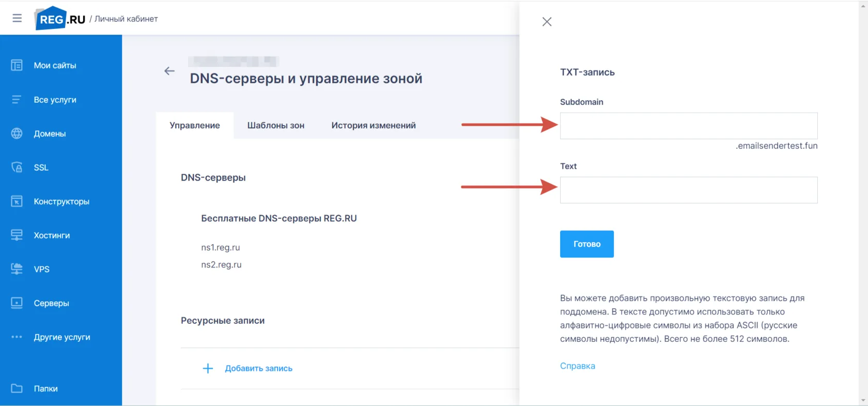Click the Серверы sidebar icon

point(17,303)
